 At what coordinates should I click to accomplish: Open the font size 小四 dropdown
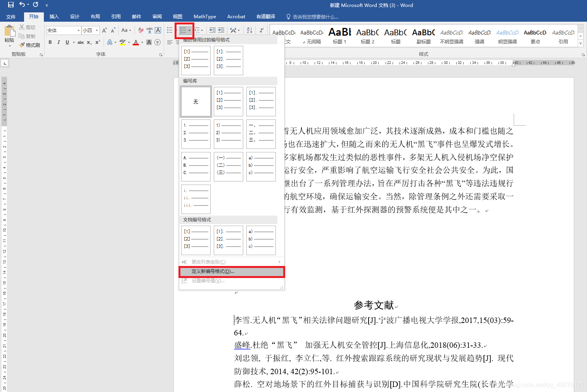[x=97, y=30]
